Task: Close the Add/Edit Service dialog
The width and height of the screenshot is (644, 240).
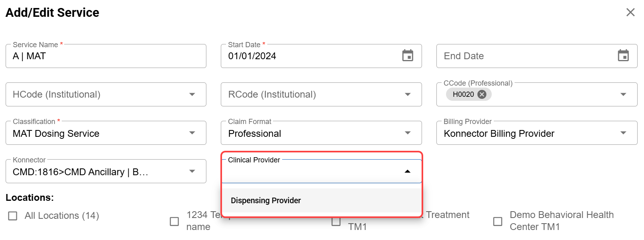Action: coord(630,12)
